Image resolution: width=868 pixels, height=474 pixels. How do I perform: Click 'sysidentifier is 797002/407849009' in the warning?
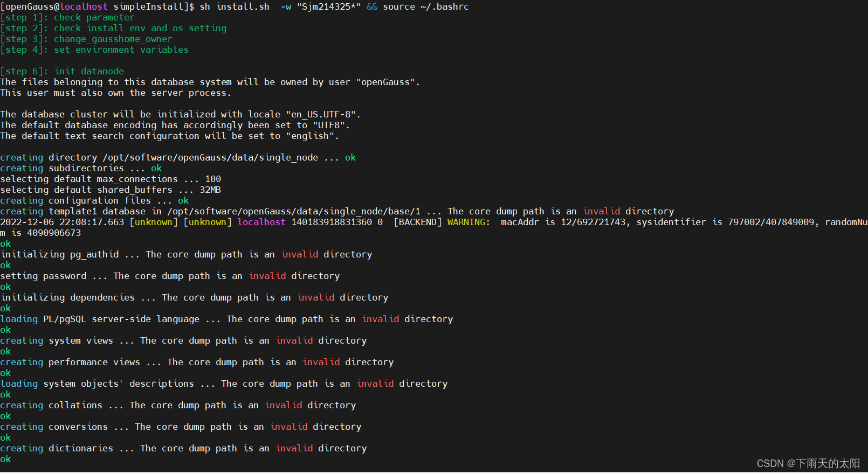click(725, 222)
